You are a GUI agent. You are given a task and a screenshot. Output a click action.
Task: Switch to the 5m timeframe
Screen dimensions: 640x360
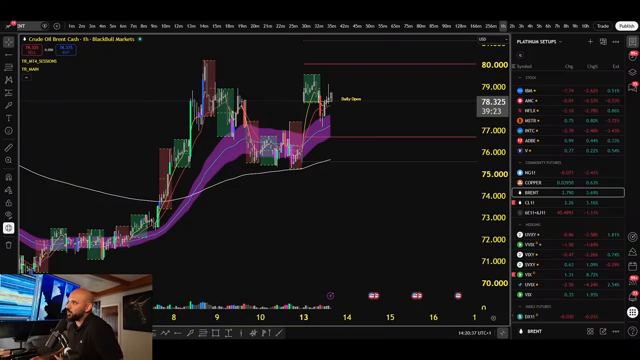click(113, 26)
